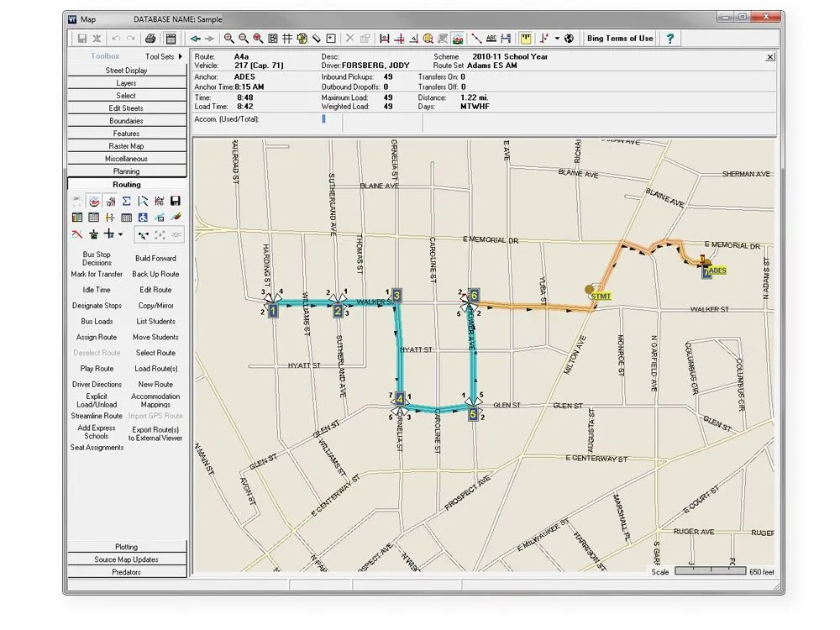840x630 pixels.
Task: Click the Bing Terms of Use button
Action: pyautogui.click(x=619, y=38)
